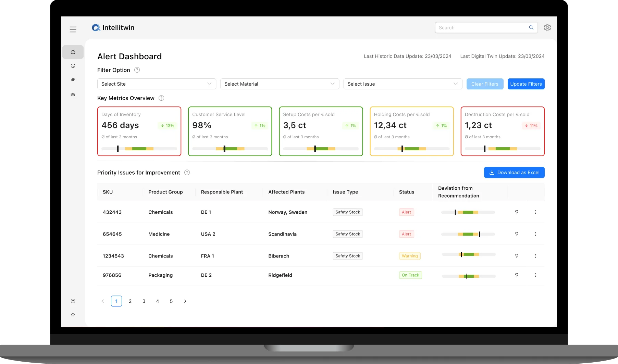The width and height of the screenshot is (618, 364).
Task: Click the Product Group column header
Action: point(165,192)
